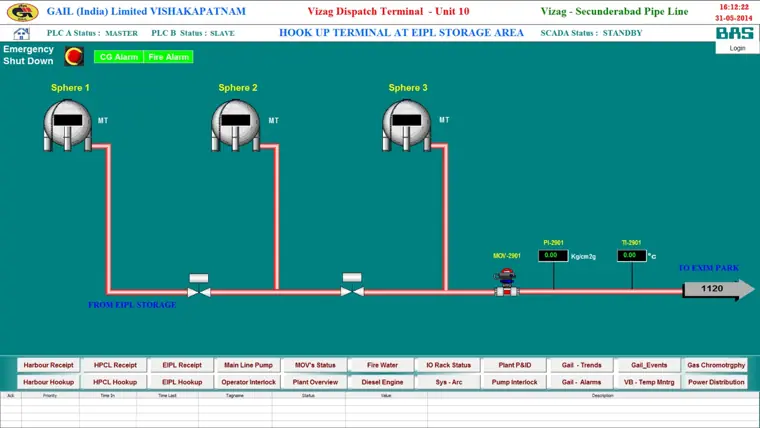Click the 1120 arrow to Exim Park

tap(718, 289)
